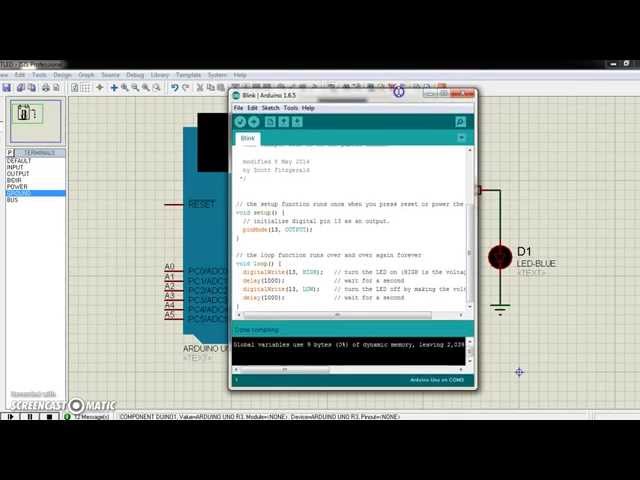Open the Proteus Debug menu

[135, 75]
